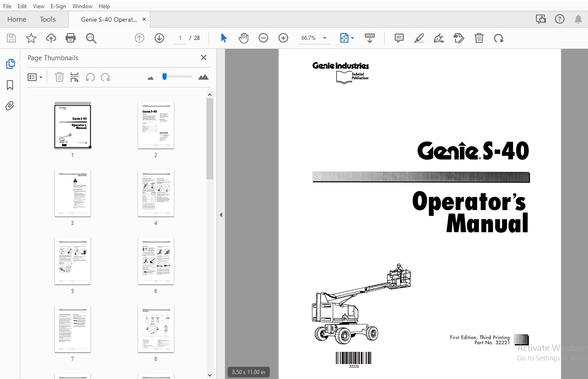This screenshot has height=379, width=588.
Task: Rotate page with toolbar rotate icon
Action: [499, 38]
